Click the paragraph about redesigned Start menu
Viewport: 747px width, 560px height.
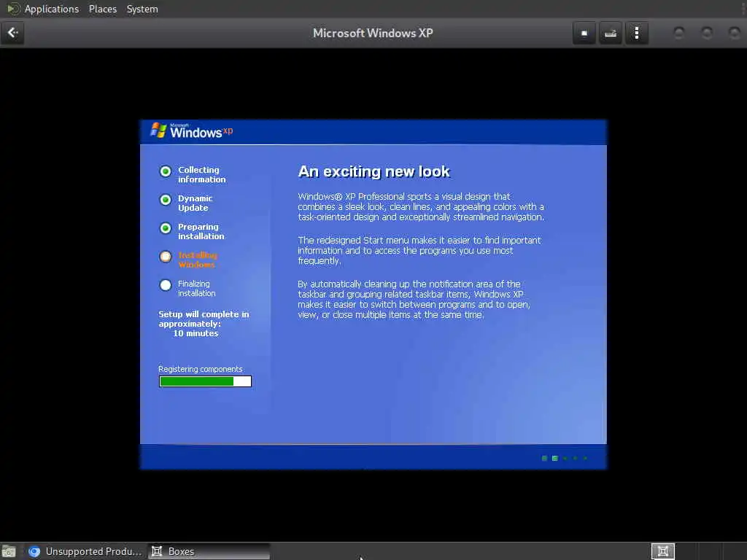tap(419, 251)
